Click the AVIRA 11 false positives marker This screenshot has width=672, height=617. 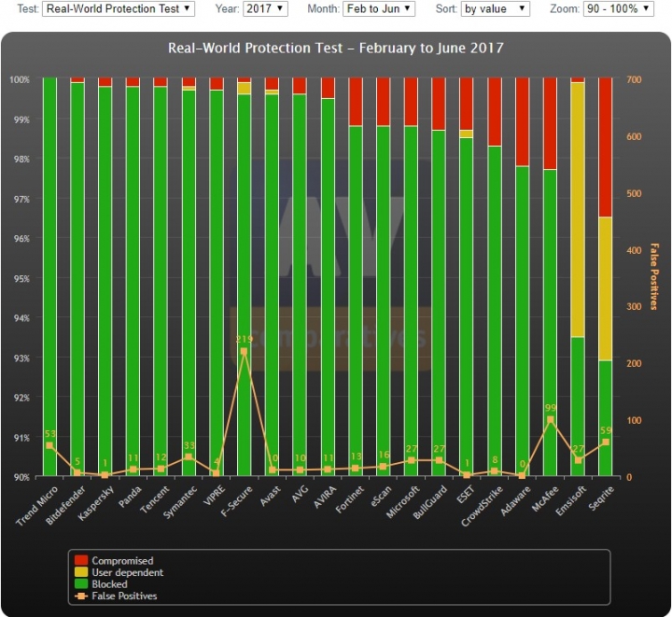point(328,470)
